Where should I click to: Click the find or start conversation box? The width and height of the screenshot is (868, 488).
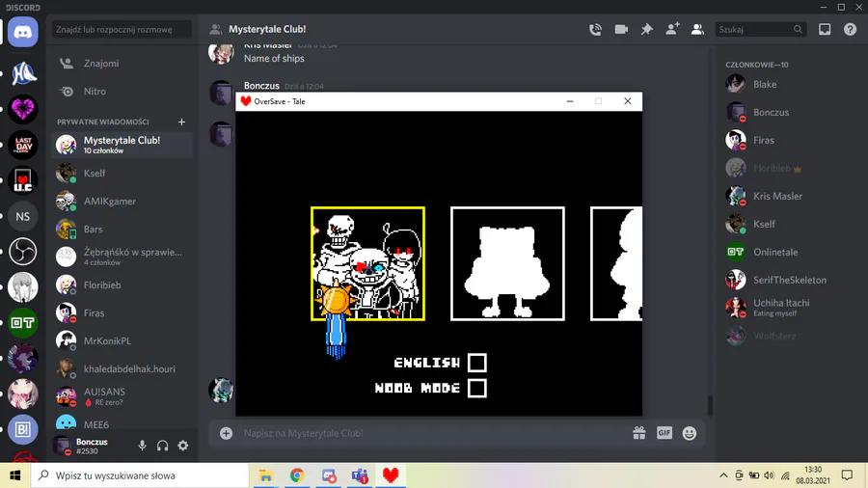[122, 29]
